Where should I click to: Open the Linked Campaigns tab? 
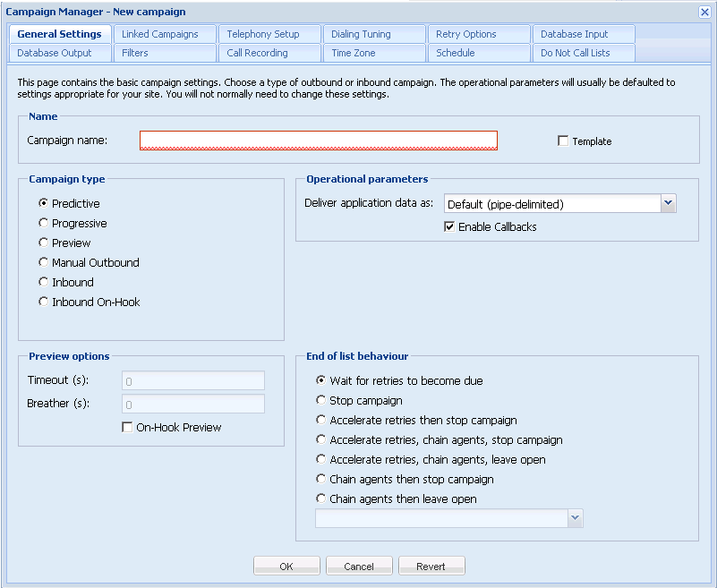pos(164,34)
